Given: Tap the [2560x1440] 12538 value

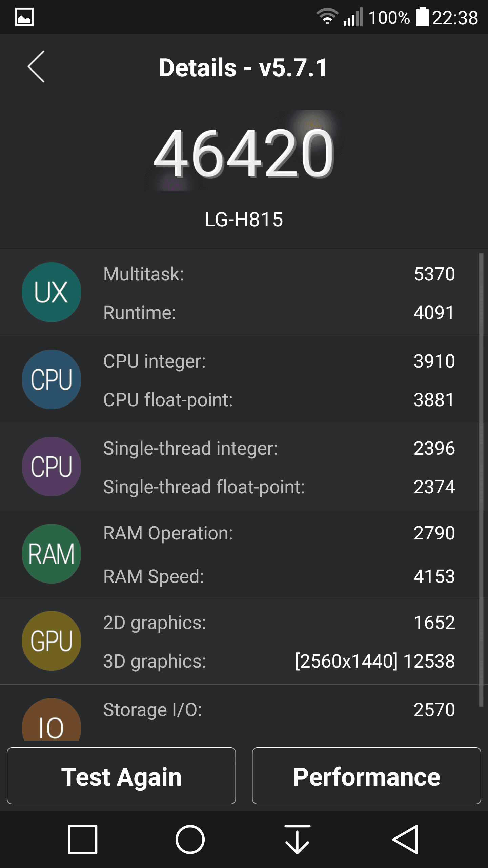Looking at the screenshot, I should click(x=375, y=661).
